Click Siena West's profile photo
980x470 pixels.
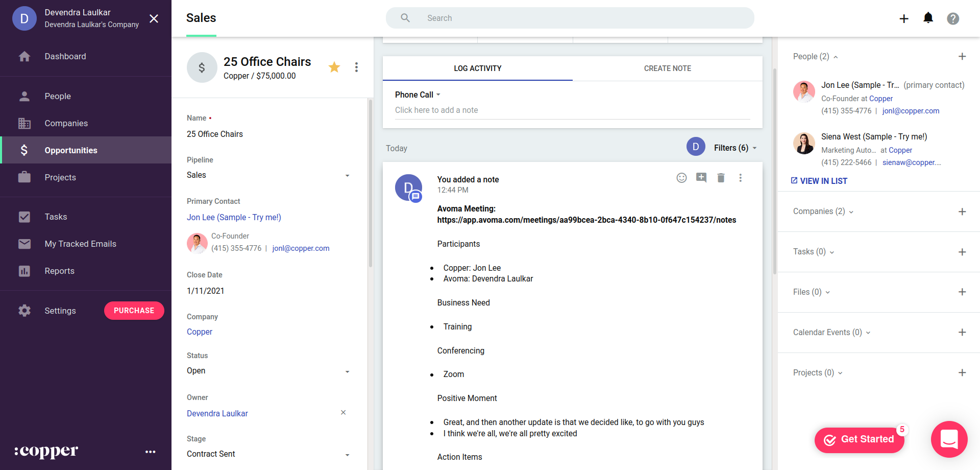click(804, 143)
